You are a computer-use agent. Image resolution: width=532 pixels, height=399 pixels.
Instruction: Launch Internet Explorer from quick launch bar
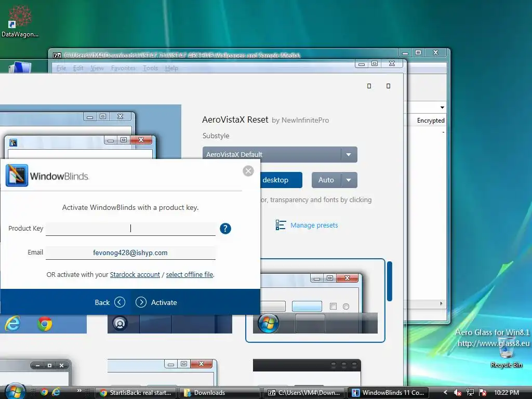[x=56, y=392]
